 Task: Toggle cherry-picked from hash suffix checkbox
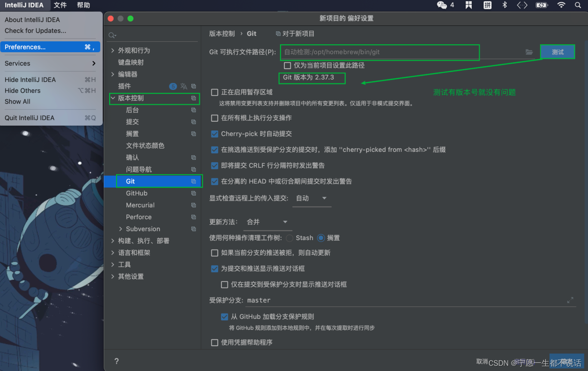(215, 150)
